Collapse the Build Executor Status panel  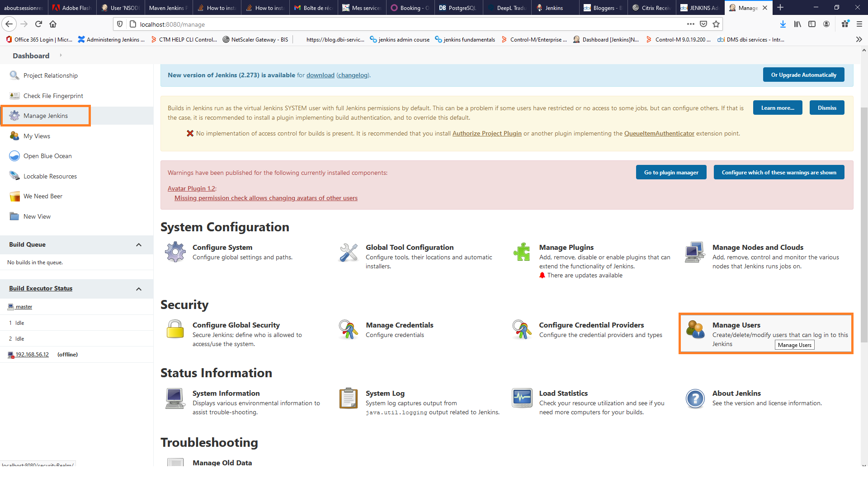139,289
